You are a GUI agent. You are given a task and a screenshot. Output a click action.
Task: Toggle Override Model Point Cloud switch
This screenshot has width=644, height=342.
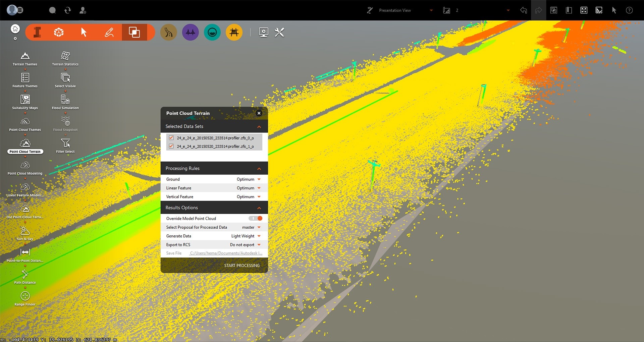pos(256,218)
